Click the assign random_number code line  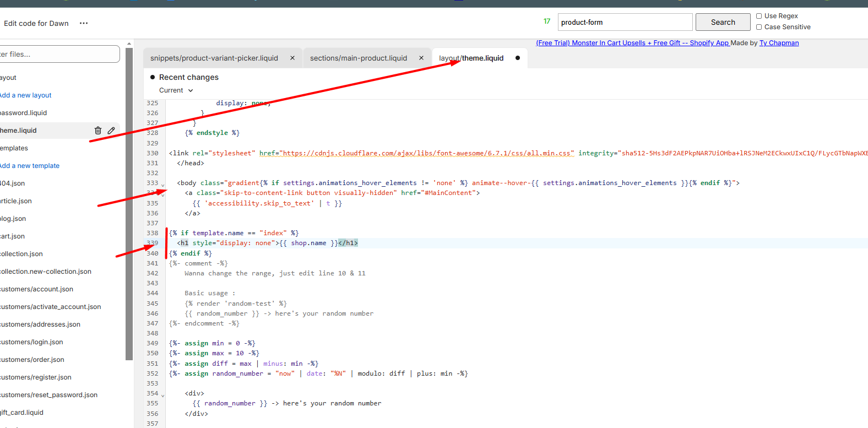pyautogui.click(x=318, y=373)
